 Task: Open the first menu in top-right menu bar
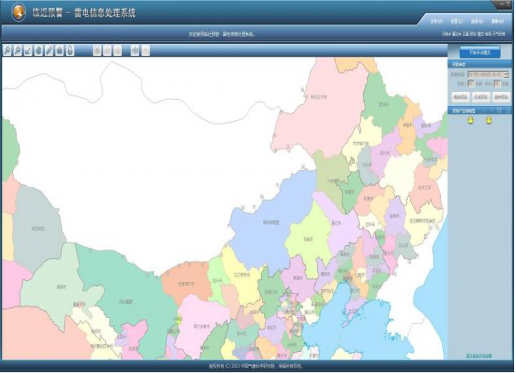[x=436, y=21]
